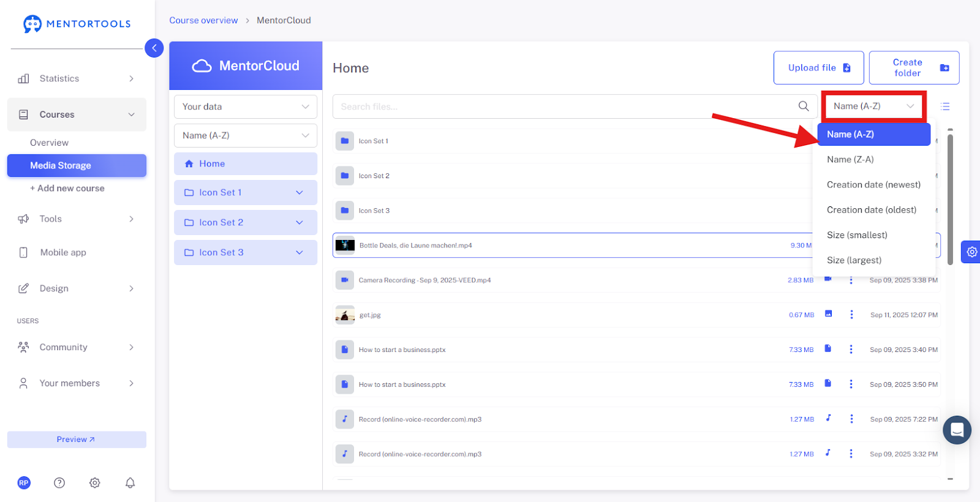Click the Add new course link
The image size is (980, 502).
pos(67,189)
